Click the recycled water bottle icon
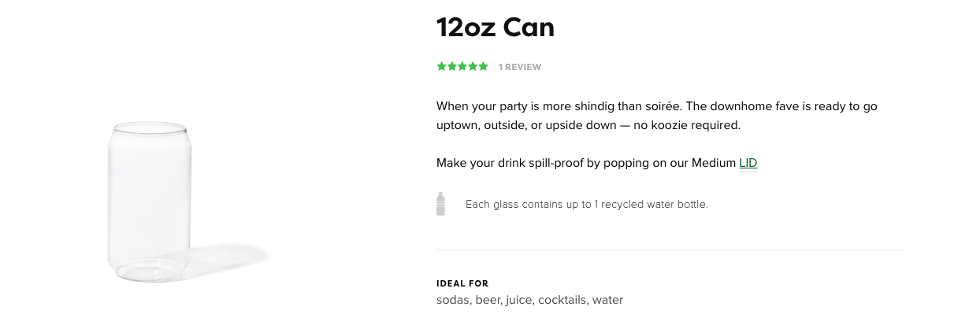Image resolution: width=980 pixels, height=329 pixels. [x=440, y=204]
